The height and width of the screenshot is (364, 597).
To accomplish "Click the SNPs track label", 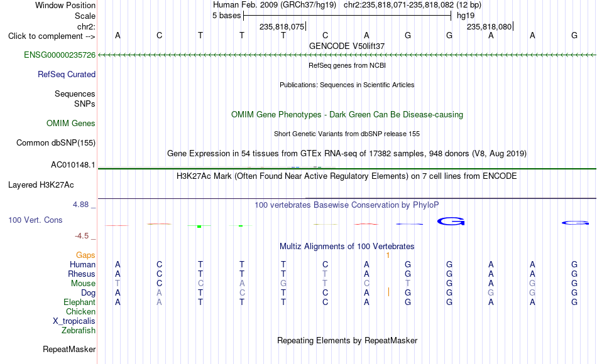I will pos(85,104).
